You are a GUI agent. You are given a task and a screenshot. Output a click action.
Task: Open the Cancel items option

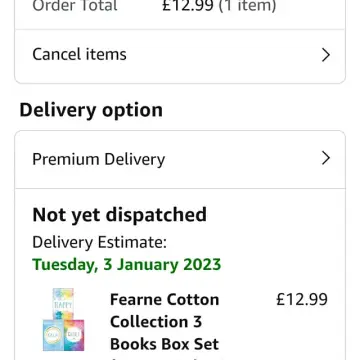click(180, 55)
